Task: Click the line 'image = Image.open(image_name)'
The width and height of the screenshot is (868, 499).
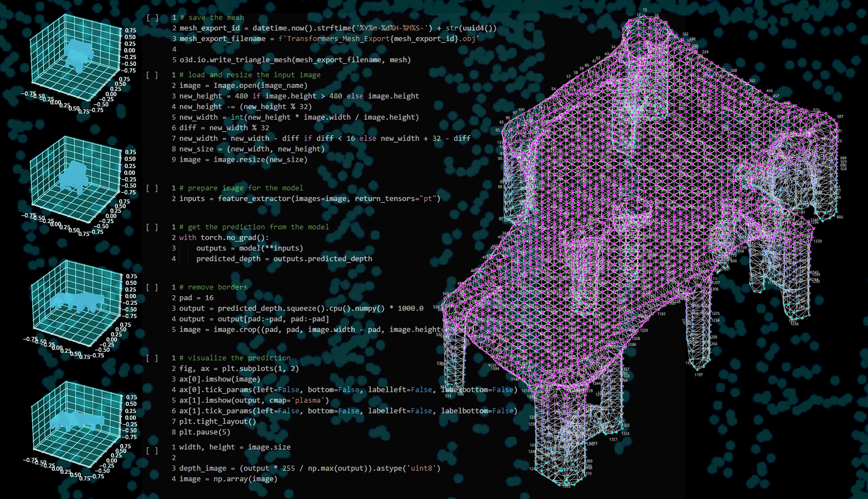Action: [x=243, y=85]
